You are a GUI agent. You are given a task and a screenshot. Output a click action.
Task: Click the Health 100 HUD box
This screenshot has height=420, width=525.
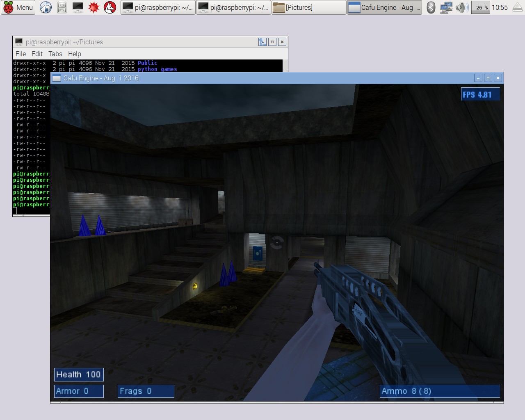point(79,374)
